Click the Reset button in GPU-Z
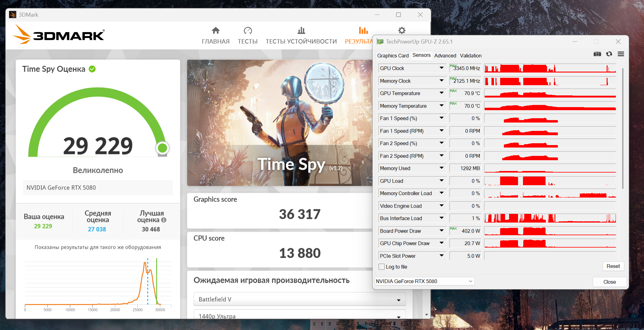Image resolution: width=644 pixels, height=330 pixels. (613, 266)
